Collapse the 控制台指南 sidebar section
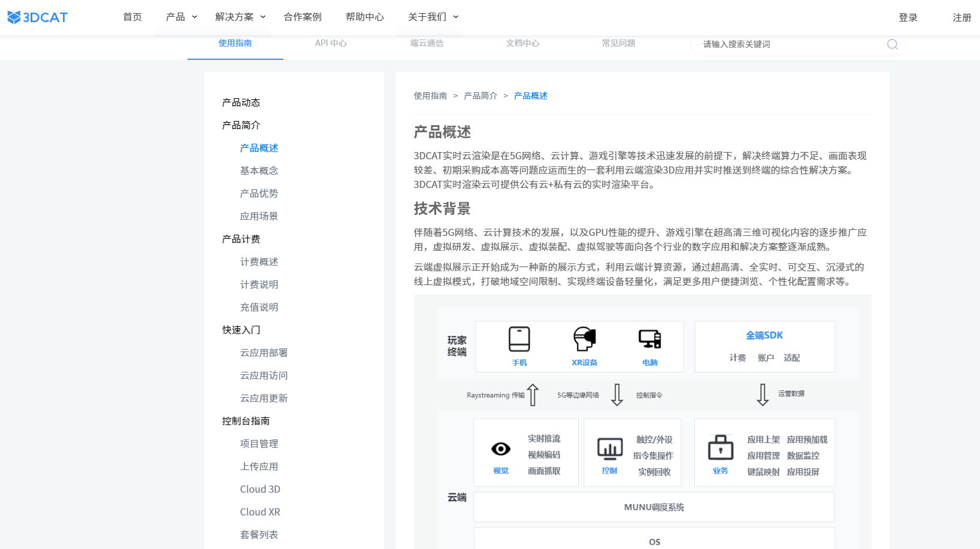Viewport: 980px width, 549px height. pyautogui.click(x=246, y=421)
